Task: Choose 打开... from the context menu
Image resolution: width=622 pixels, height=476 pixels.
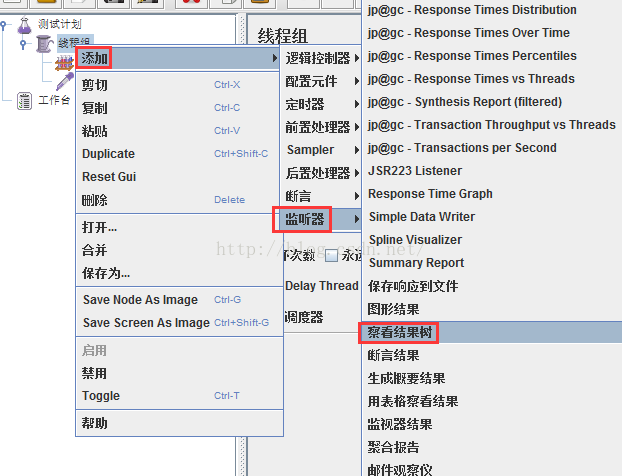Action: [178, 227]
